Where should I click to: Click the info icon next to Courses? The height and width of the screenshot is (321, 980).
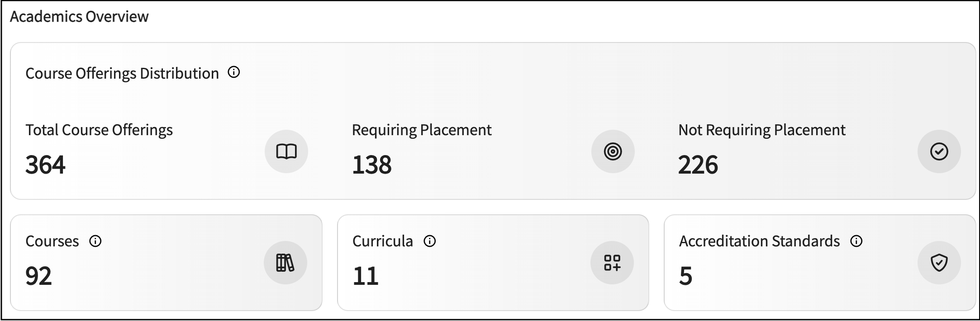tap(95, 241)
